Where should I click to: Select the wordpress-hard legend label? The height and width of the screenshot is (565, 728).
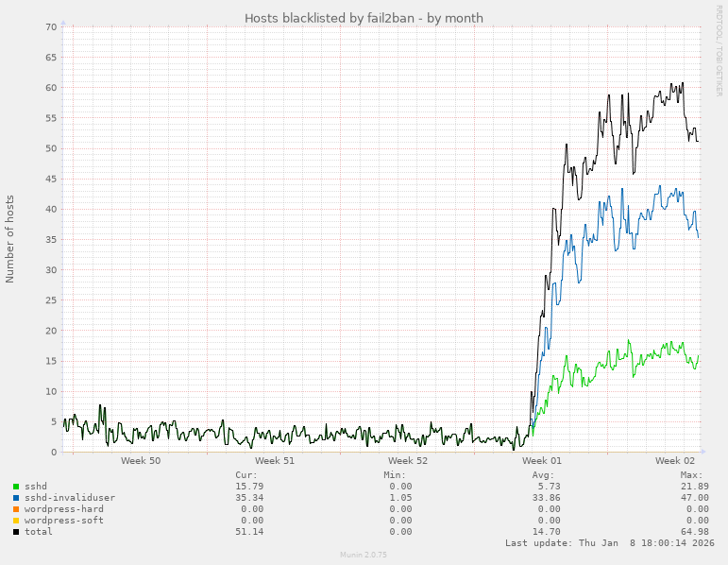pos(64,509)
